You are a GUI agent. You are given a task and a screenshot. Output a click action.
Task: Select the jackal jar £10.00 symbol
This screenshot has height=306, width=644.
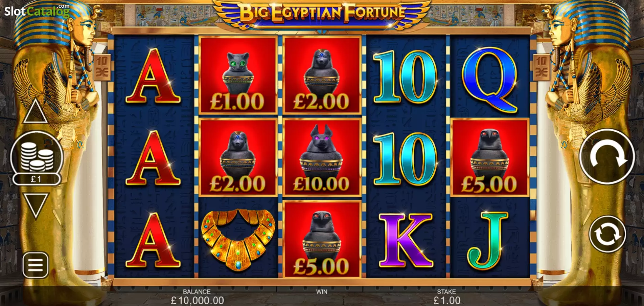(x=321, y=157)
